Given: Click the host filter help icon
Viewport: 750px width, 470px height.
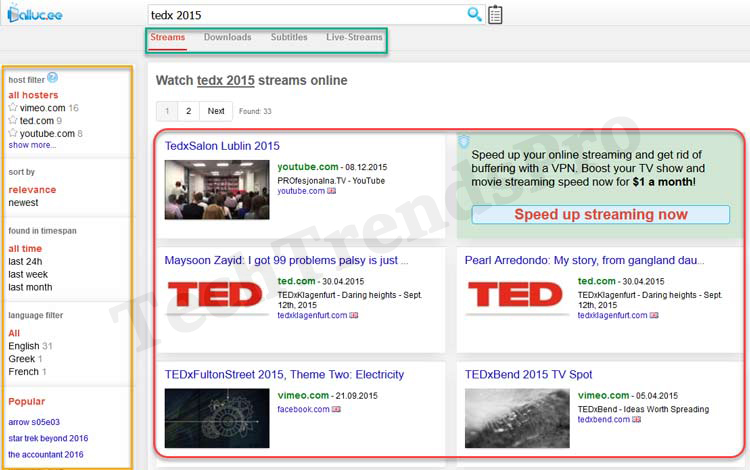Looking at the screenshot, I should [x=53, y=77].
